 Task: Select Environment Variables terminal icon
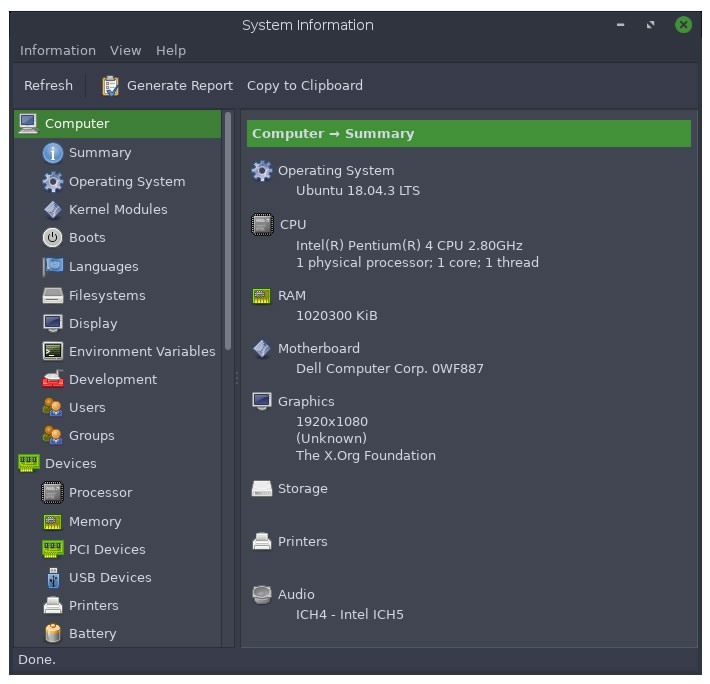point(53,351)
